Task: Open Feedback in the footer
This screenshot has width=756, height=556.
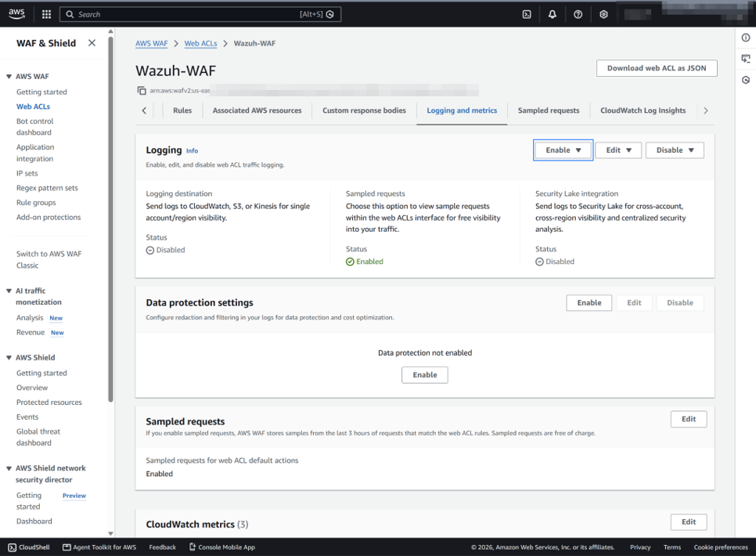Action: tap(163, 547)
